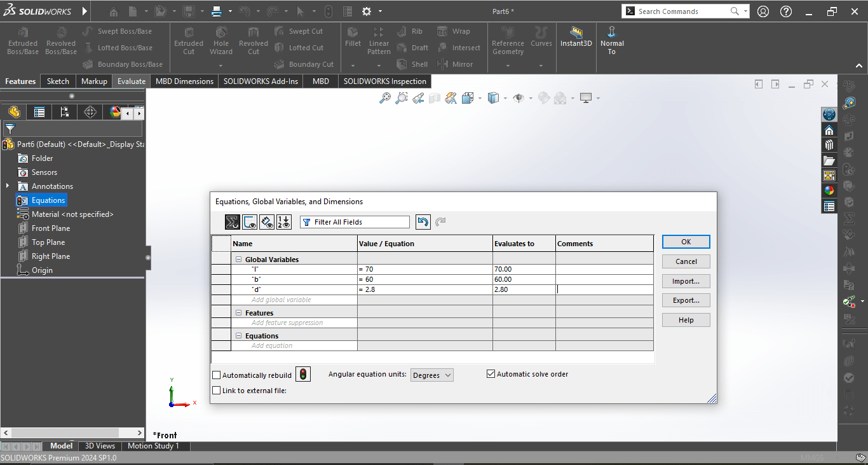The width and height of the screenshot is (868, 465).
Task: Collapse Global Variables section
Action: click(x=239, y=260)
